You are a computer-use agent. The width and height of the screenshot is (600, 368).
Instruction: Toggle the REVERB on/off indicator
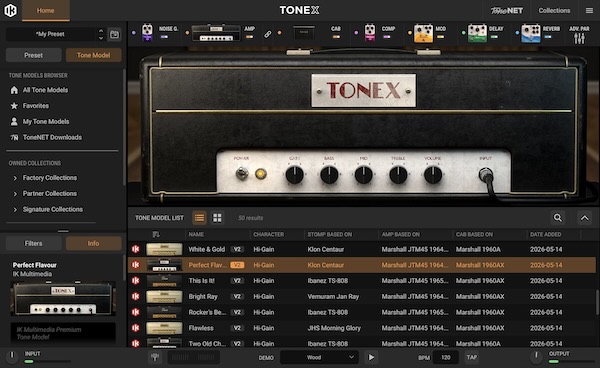pyautogui.click(x=548, y=37)
